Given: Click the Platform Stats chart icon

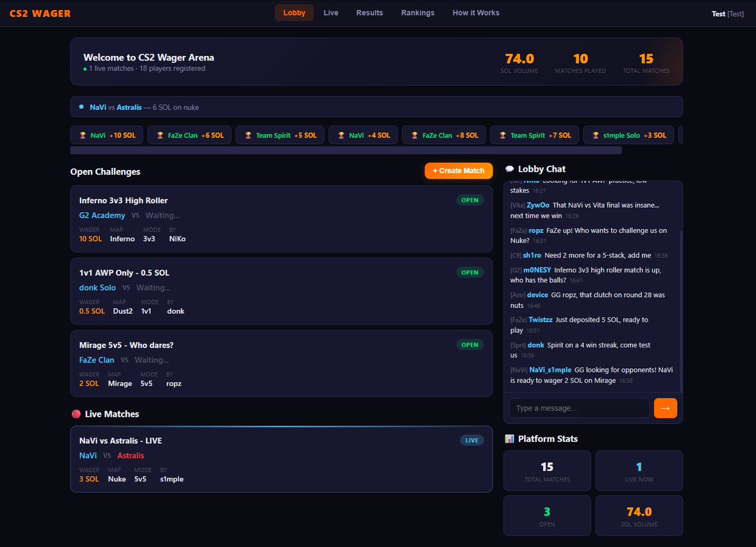Looking at the screenshot, I should (510, 439).
